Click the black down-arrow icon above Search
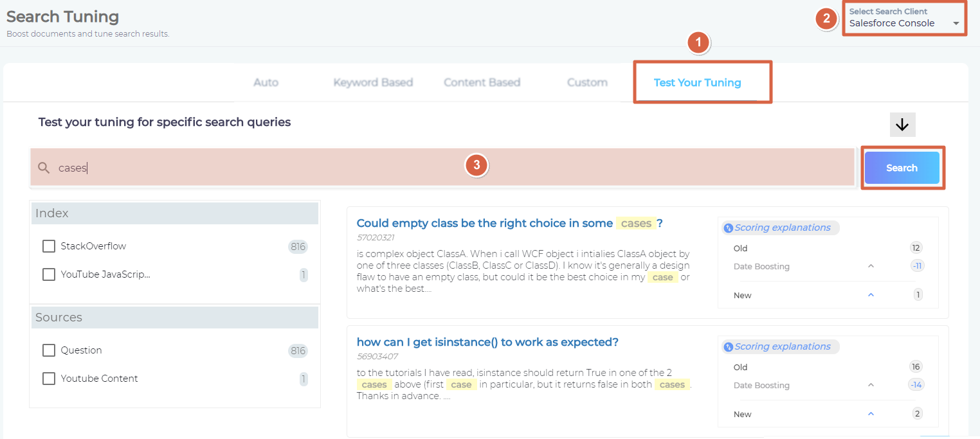Image resolution: width=980 pixels, height=439 pixels. point(902,125)
